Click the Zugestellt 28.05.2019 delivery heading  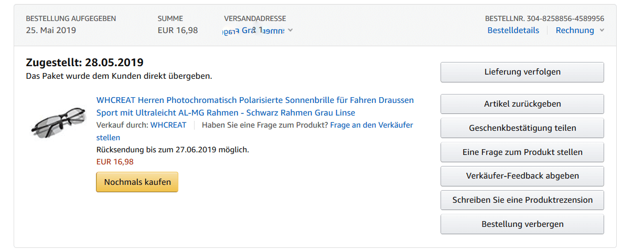84,62
